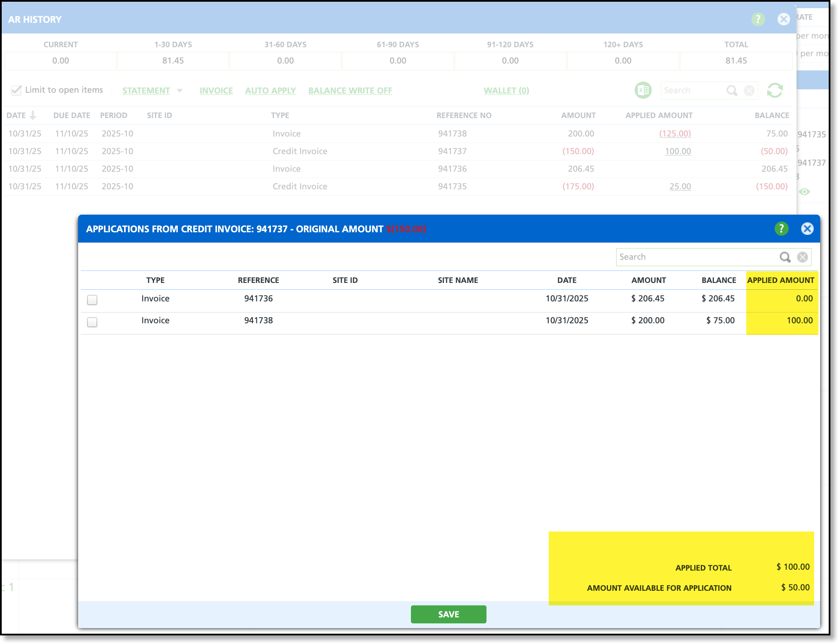This screenshot has width=839, height=644.
Task: Open the Wallet (0) link
Action: (506, 91)
